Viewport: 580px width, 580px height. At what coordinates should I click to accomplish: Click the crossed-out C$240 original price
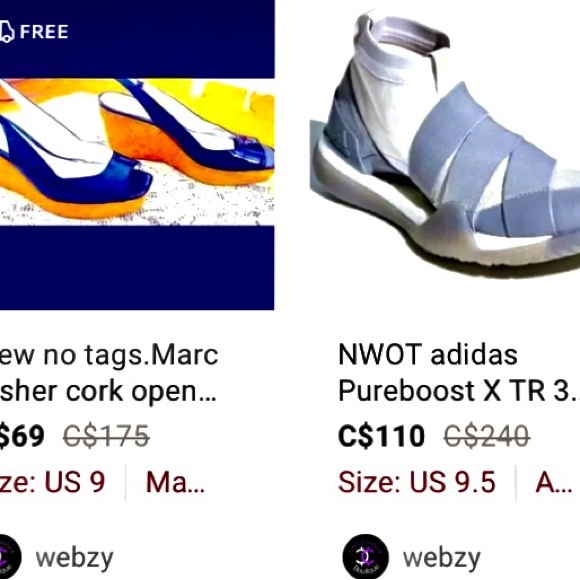click(486, 436)
